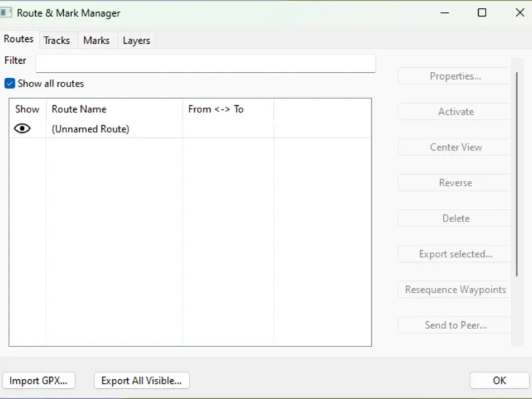Click the Route & Mark Manager window icon
This screenshot has width=532, height=399.
point(6,13)
